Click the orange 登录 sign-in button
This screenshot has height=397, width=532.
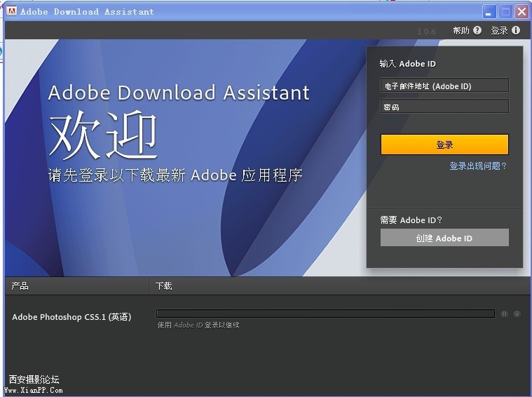tap(444, 144)
